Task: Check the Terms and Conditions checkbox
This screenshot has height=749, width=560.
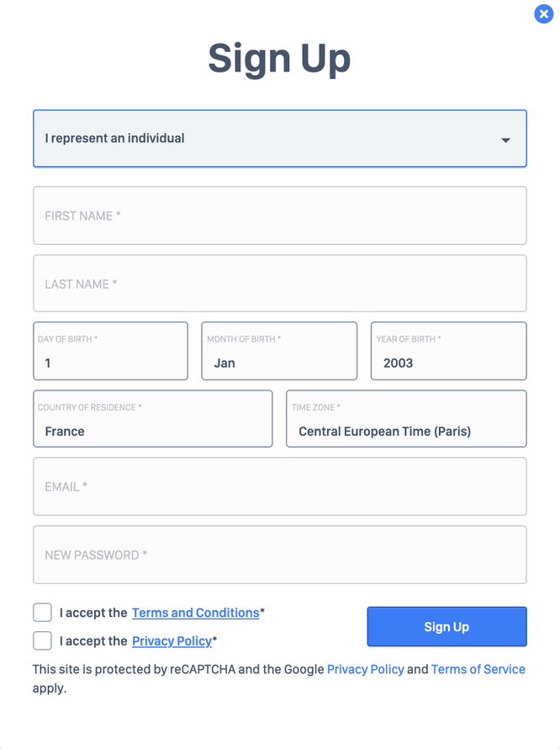Action: 43,613
